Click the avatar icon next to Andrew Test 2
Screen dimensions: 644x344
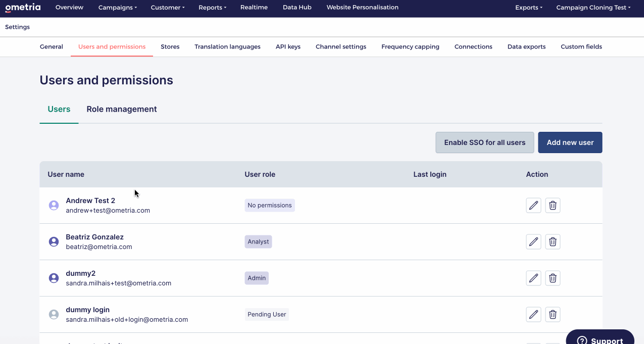click(54, 205)
